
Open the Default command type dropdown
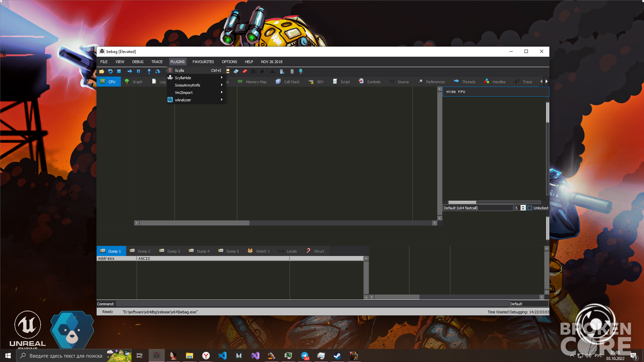(x=529, y=304)
